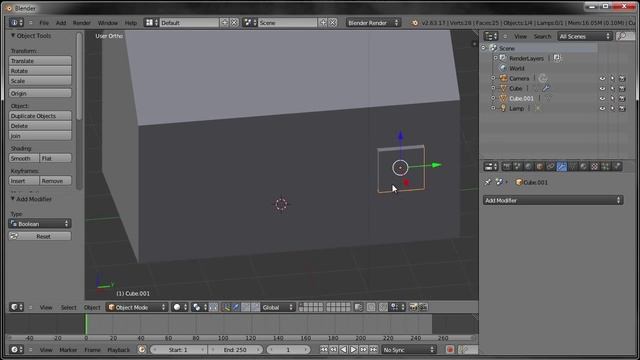Add a new screen layout with plus button
The height and width of the screenshot is (360, 640).
[224, 22]
